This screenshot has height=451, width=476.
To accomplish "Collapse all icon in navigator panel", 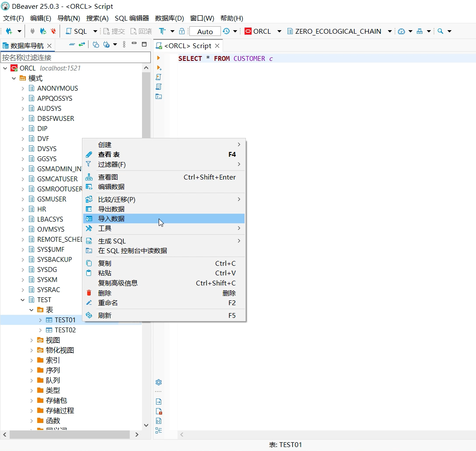I will [x=72, y=45].
